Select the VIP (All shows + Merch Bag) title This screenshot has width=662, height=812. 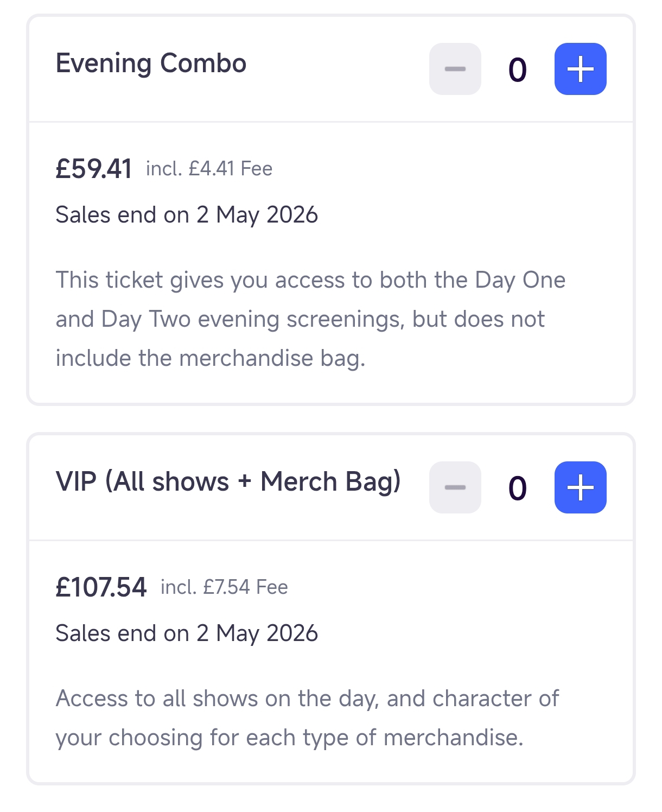tap(228, 481)
